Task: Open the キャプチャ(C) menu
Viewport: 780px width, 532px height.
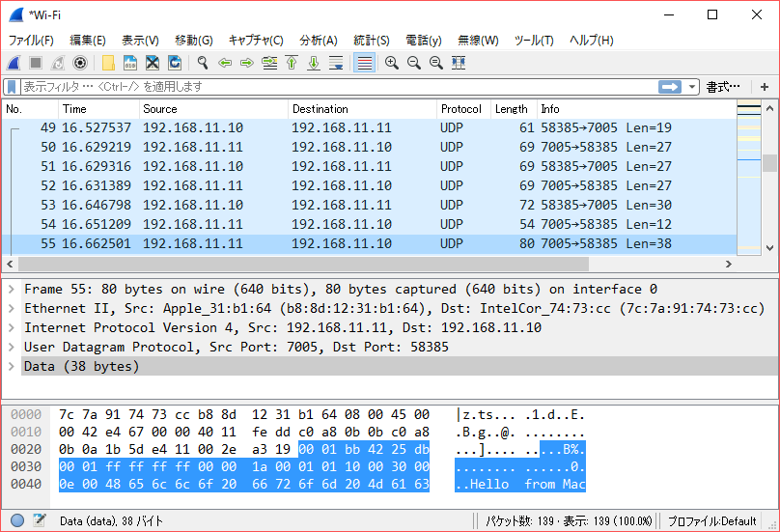Action: click(255, 40)
